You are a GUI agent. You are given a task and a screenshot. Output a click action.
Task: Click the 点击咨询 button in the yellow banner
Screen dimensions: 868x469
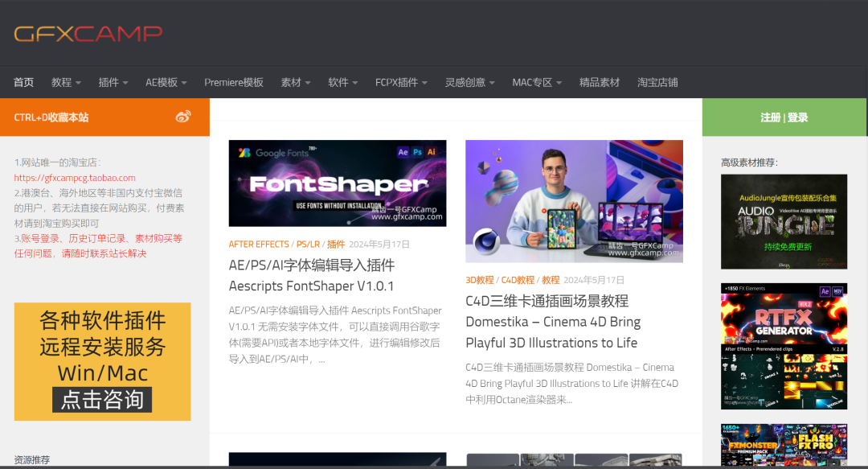[x=102, y=400]
